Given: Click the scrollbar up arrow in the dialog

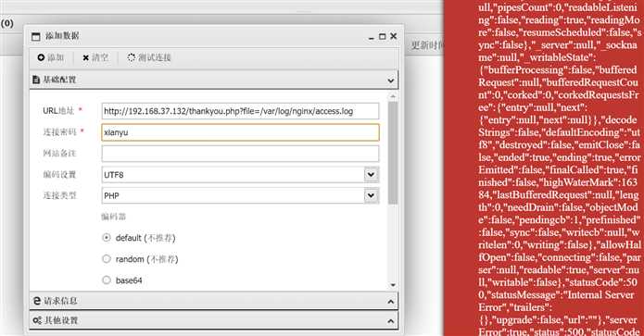Looking at the screenshot, I should pyautogui.click(x=393, y=97).
